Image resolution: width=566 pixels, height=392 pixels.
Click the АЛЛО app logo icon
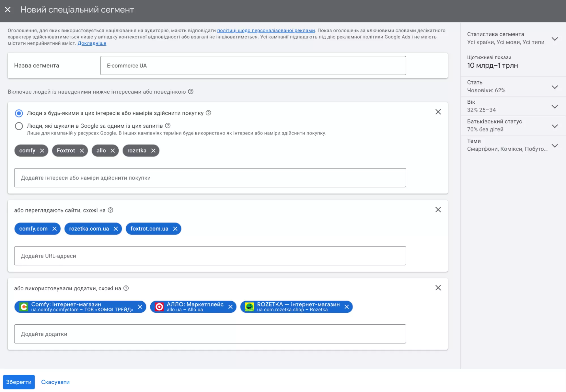159,307
